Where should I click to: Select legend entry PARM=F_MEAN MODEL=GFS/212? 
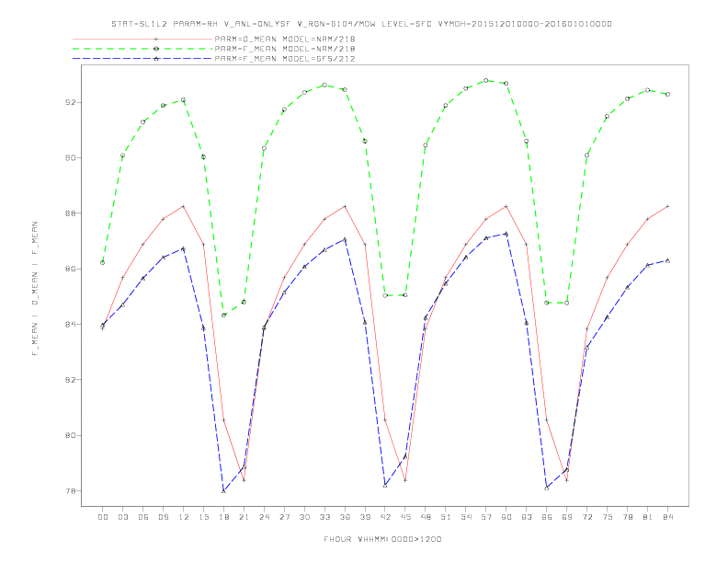tap(285, 59)
